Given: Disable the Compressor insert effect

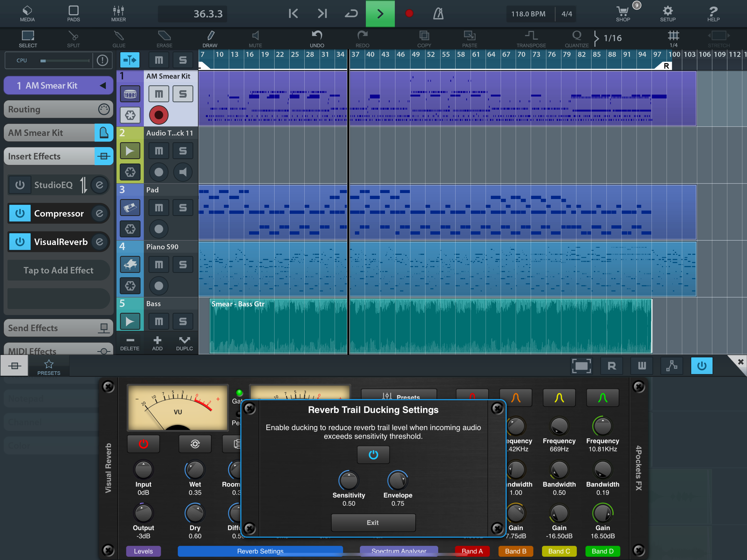Looking at the screenshot, I should (x=20, y=214).
